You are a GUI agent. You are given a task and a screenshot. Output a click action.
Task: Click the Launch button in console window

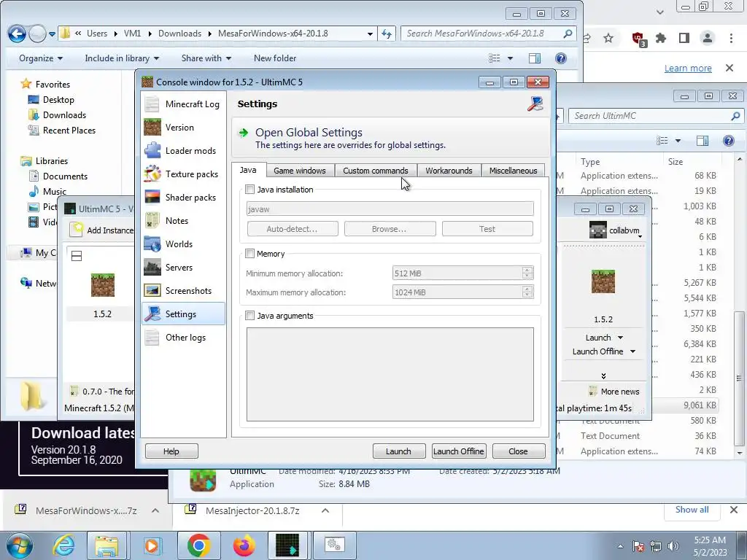point(399,451)
